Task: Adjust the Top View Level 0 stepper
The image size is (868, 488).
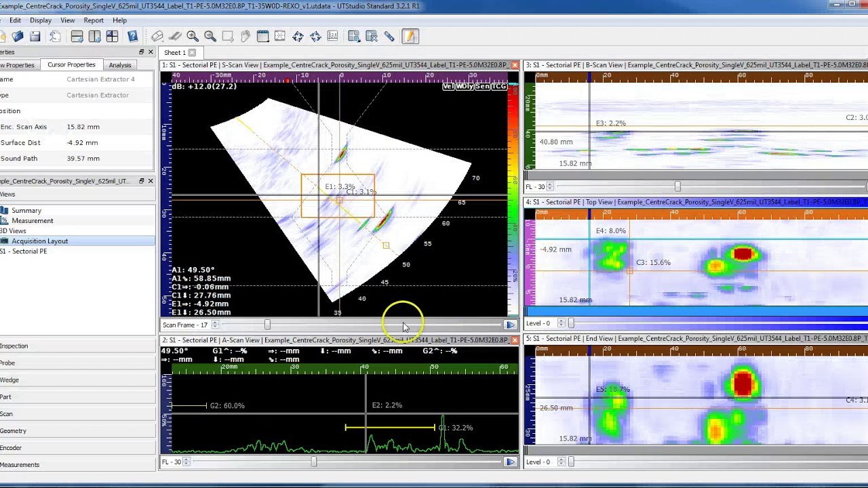Action: (561, 323)
